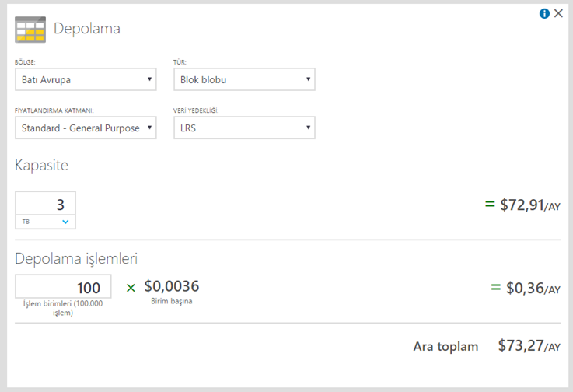Screen dimensions: 573x392
Task: Click the blue information icon
Action: (x=544, y=13)
